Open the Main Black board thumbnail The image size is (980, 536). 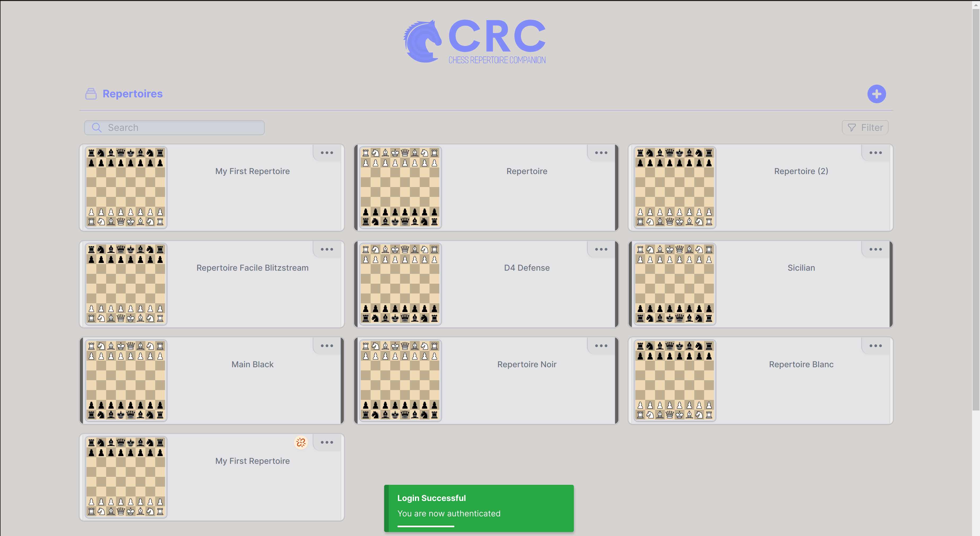tap(126, 381)
